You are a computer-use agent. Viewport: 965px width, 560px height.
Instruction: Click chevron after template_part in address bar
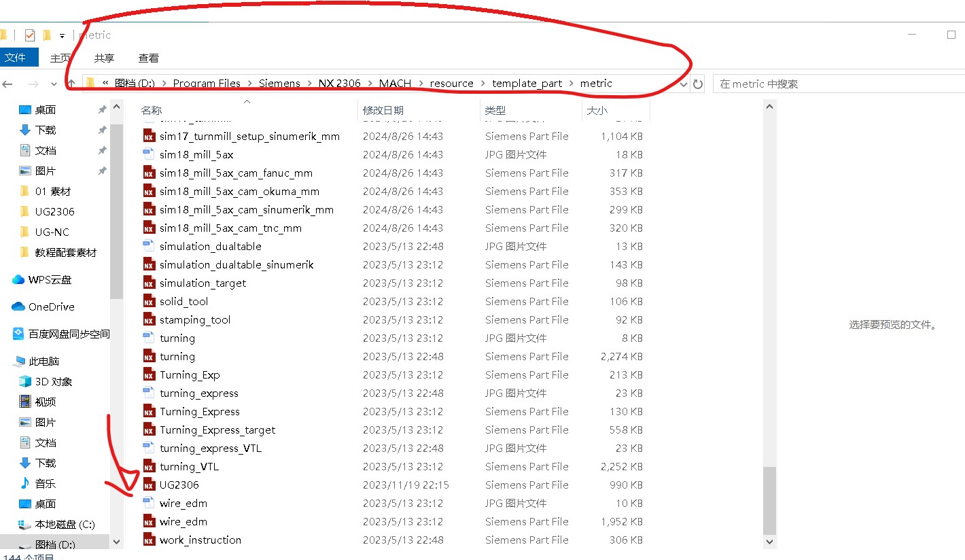coord(572,84)
